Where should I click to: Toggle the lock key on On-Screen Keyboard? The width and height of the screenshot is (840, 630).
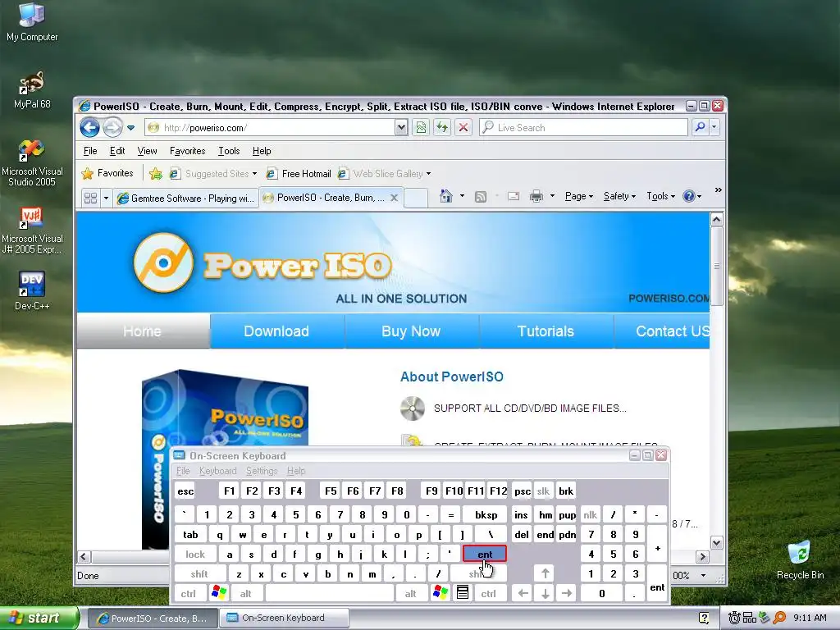click(195, 554)
